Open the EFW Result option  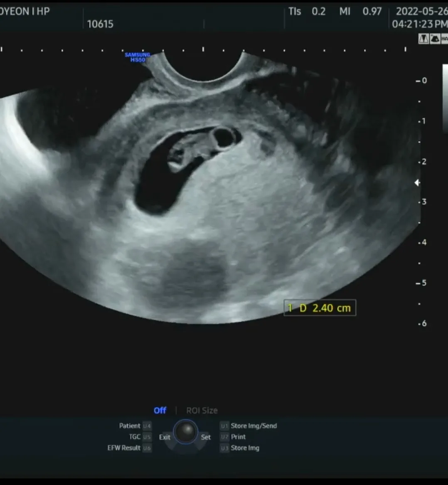124,448
